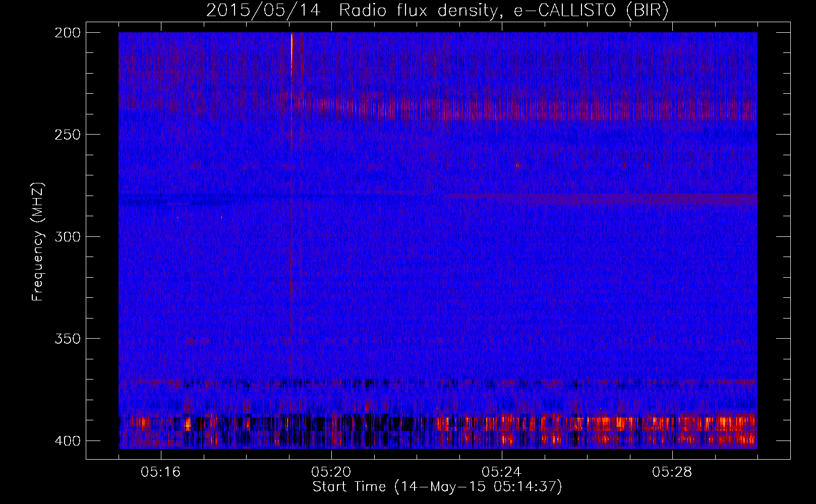Click the 200 frequency tick label

67,33
